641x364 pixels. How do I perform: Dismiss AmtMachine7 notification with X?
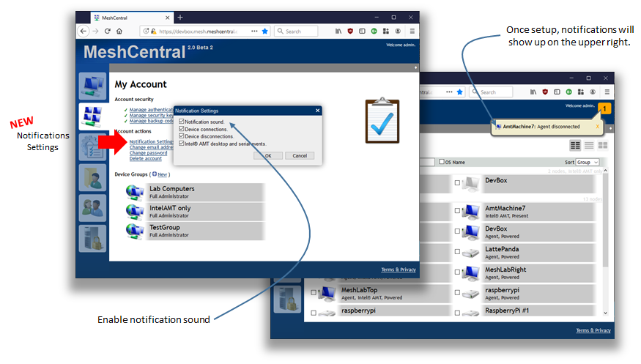[597, 127]
